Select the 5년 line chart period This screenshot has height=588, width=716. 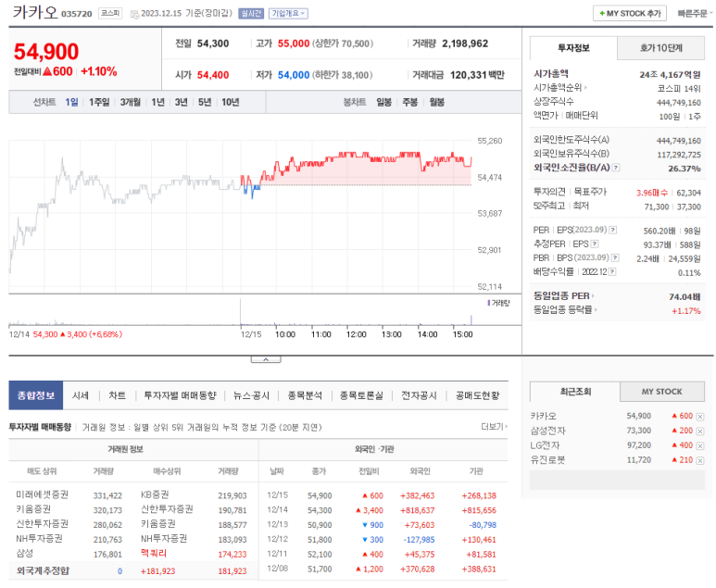tap(204, 102)
